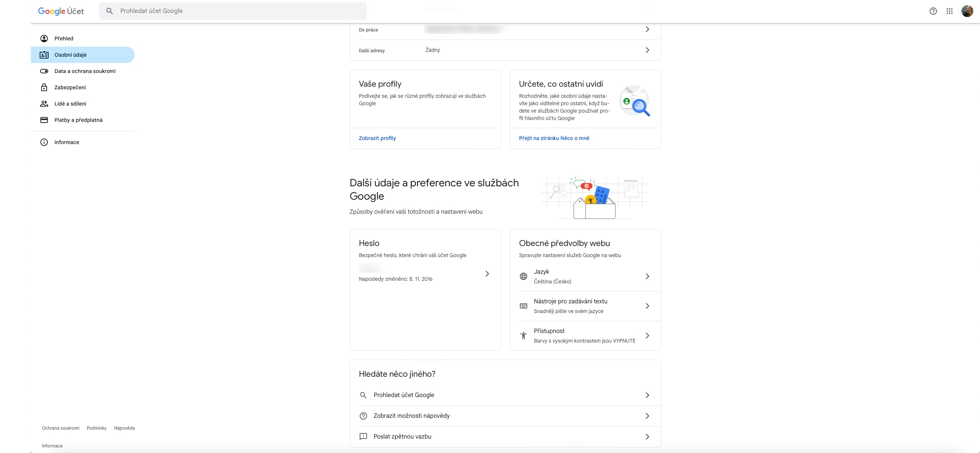
Task: Click the Zobrazit profily link
Action: point(377,138)
